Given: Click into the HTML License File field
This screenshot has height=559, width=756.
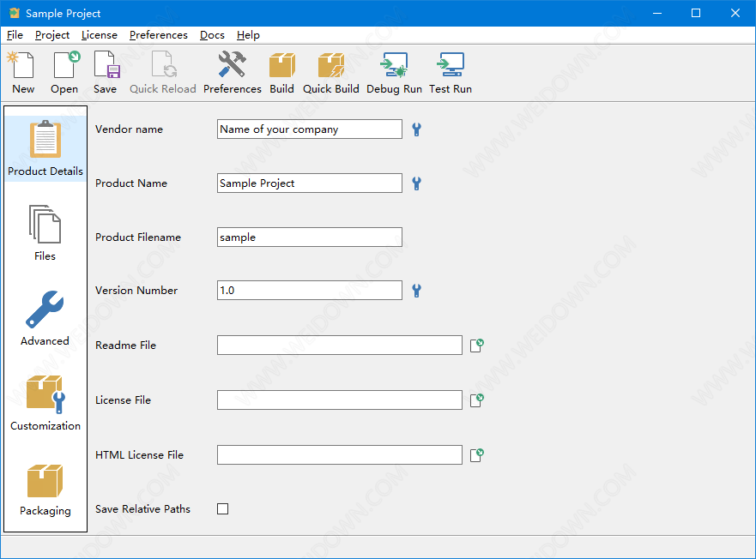Looking at the screenshot, I should (x=340, y=455).
